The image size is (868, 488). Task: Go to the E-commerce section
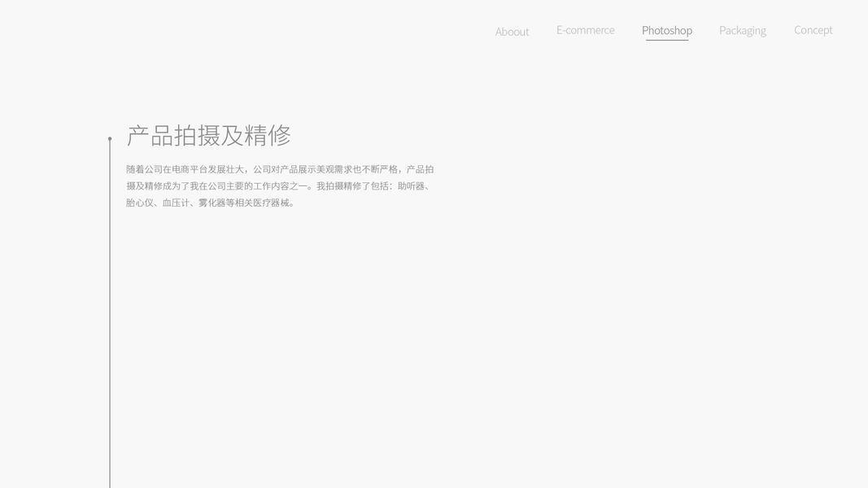pos(585,30)
